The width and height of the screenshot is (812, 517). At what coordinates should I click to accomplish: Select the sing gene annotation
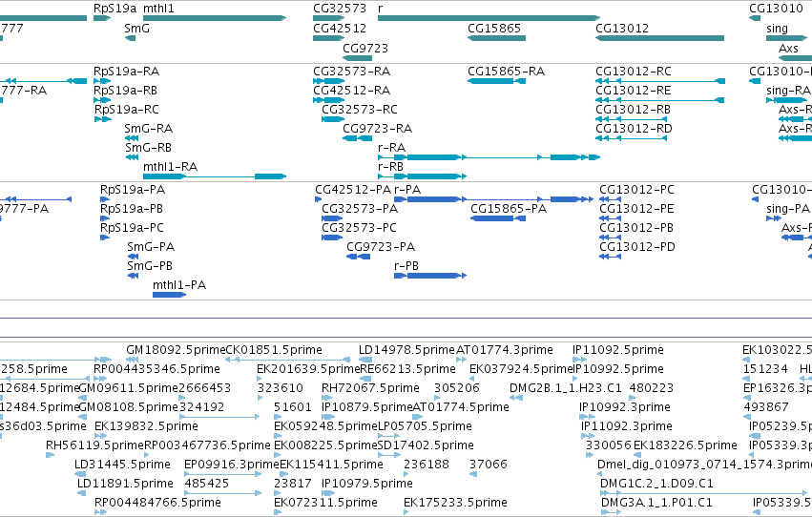click(787, 38)
